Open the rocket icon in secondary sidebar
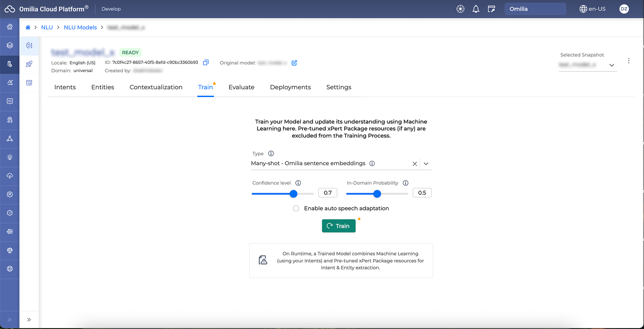This screenshot has height=329, width=644. 29,64
